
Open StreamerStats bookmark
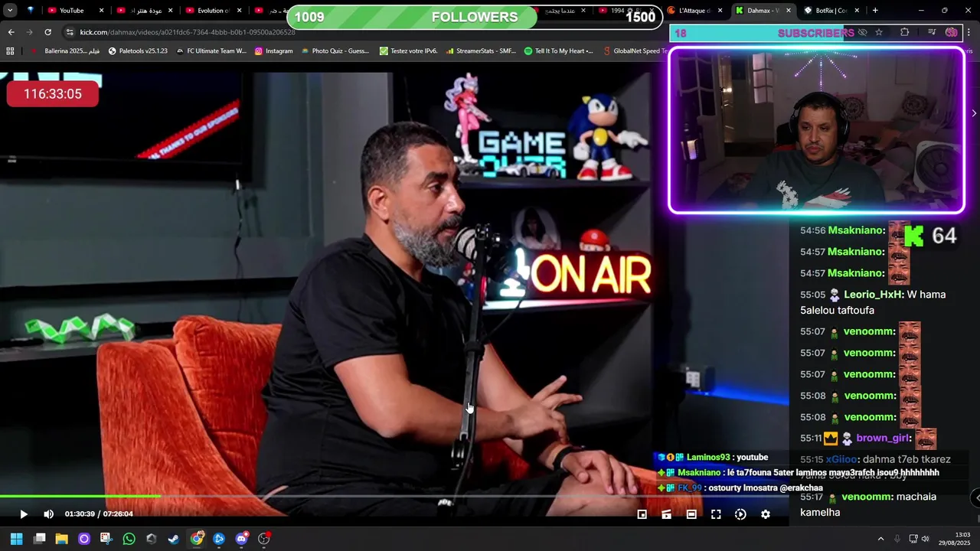(x=480, y=51)
